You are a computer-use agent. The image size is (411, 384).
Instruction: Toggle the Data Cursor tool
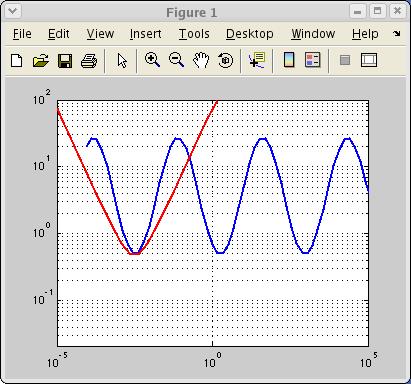tap(257, 60)
